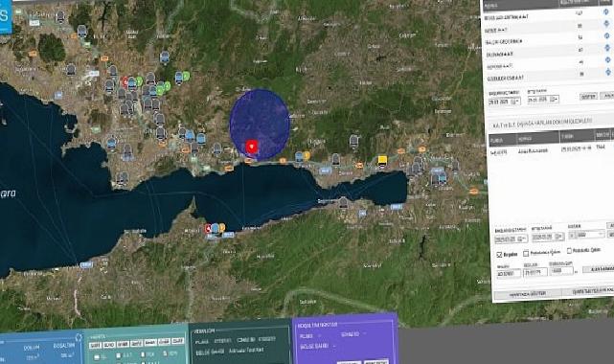This screenshot has height=364, width=614.
Task: Click the grey button beside the three input fields
Action: pyautogui.click(x=598, y=269)
